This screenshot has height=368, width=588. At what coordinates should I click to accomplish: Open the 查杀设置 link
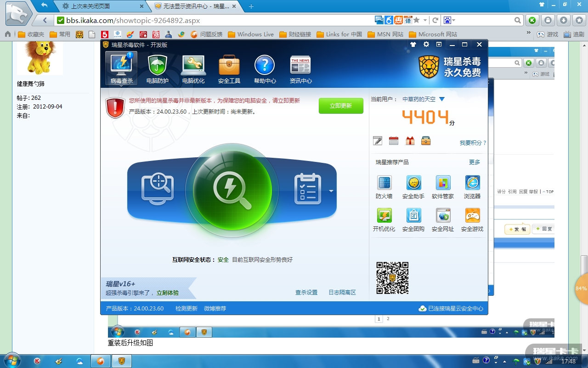tap(306, 293)
